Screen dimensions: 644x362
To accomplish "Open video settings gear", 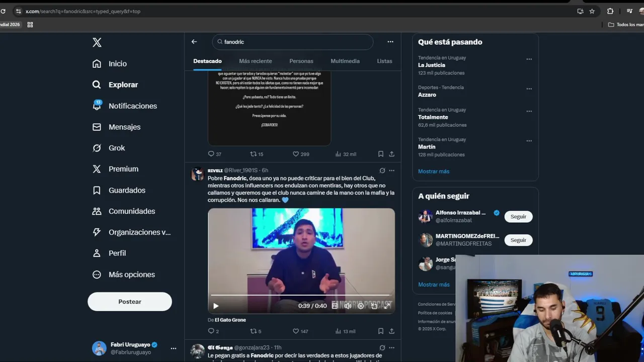I will point(361,306).
